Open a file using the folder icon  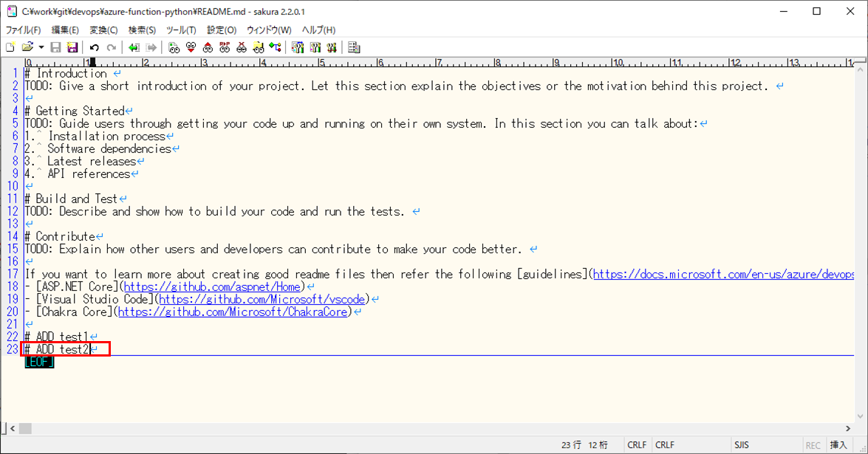(27, 47)
